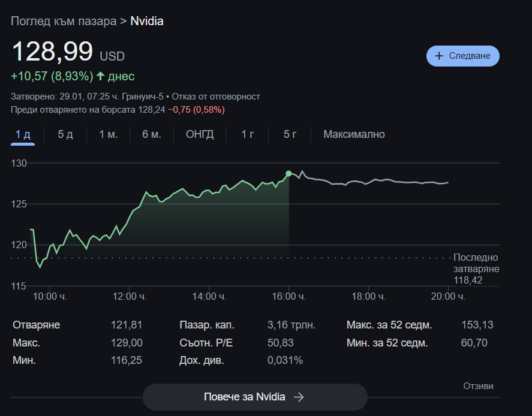Select the ОНГД year-to-date tab
The width and height of the screenshot is (532, 416).
point(200,134)
